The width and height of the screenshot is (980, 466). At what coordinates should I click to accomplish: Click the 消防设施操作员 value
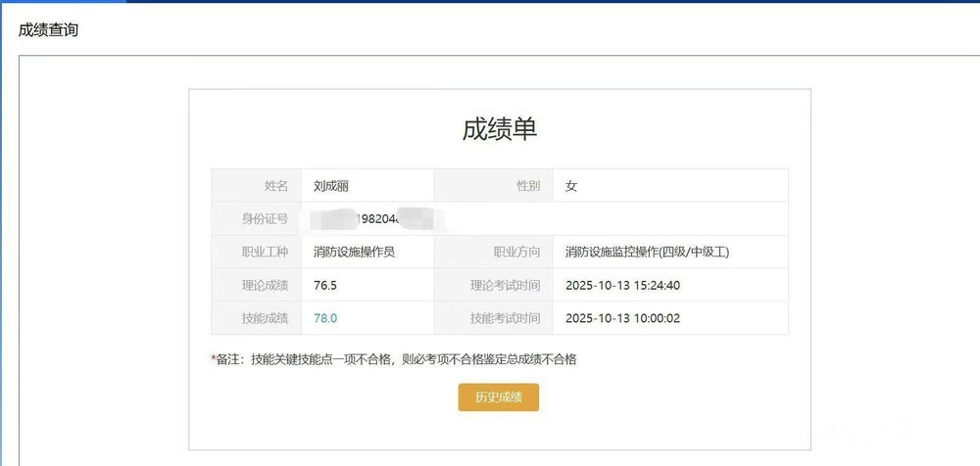[354, 252]
